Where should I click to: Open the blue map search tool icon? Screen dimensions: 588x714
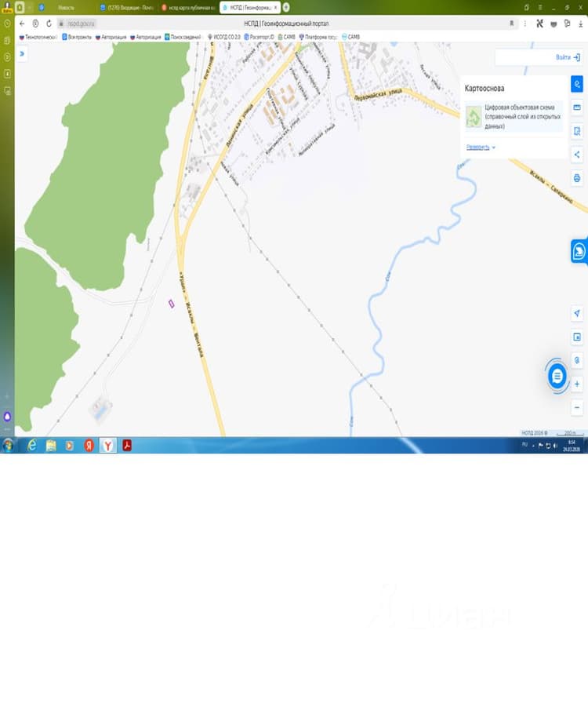pyautogui.click(x=576, y=84)
